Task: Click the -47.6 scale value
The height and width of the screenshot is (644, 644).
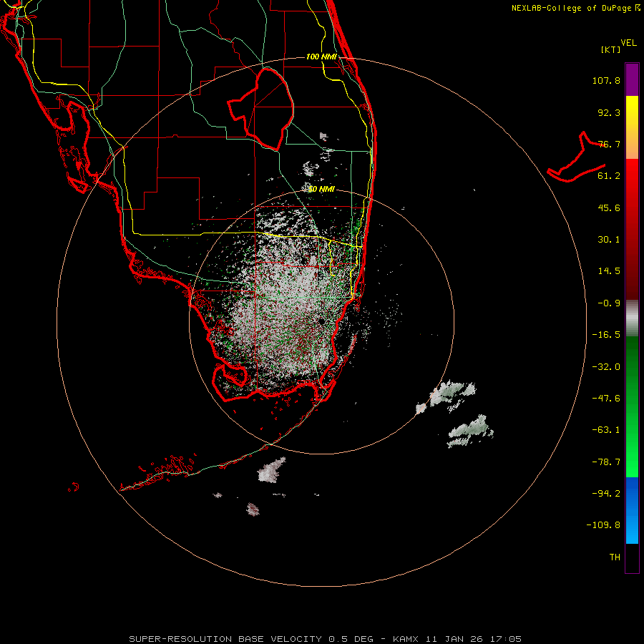Action: pos(606,399)
